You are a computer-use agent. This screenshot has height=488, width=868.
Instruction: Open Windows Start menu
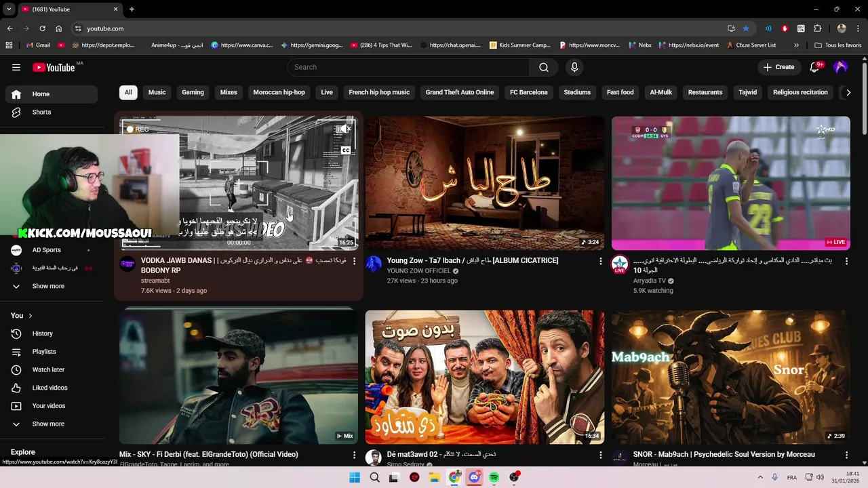coord(355,477)
